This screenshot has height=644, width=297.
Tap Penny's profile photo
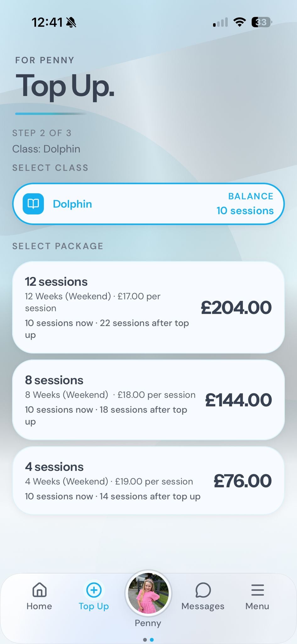[148, 593]
